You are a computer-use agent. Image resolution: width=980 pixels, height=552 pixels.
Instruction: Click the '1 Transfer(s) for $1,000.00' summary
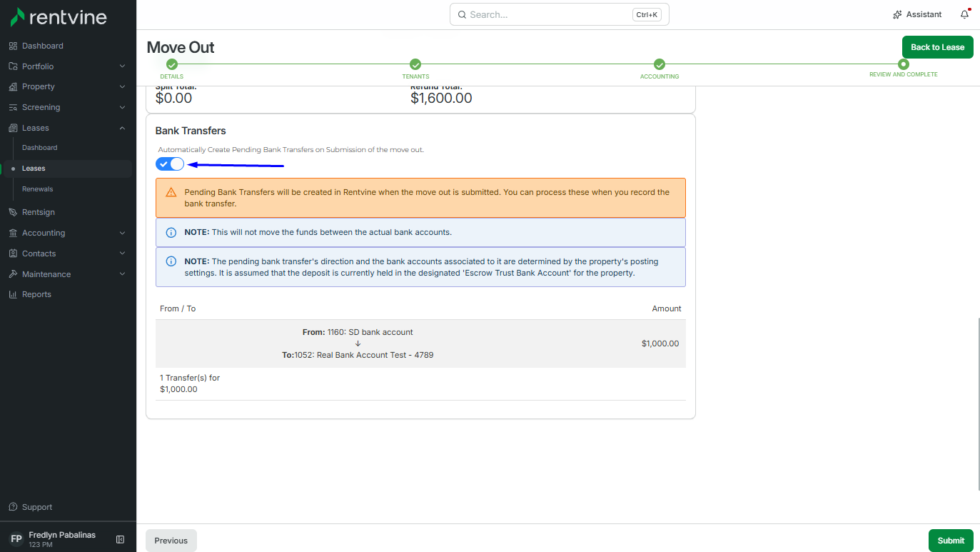190,383
